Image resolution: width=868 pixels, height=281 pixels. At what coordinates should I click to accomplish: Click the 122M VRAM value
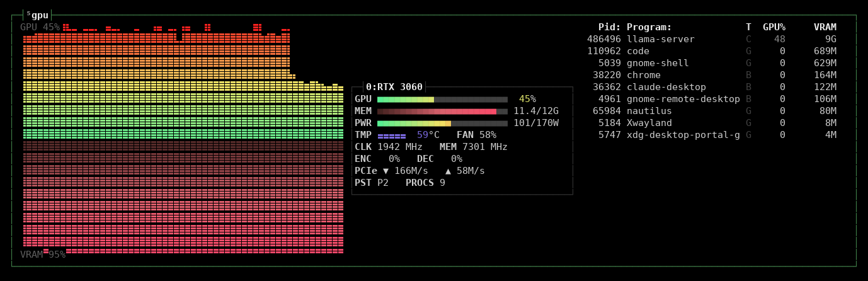(825, 87)
